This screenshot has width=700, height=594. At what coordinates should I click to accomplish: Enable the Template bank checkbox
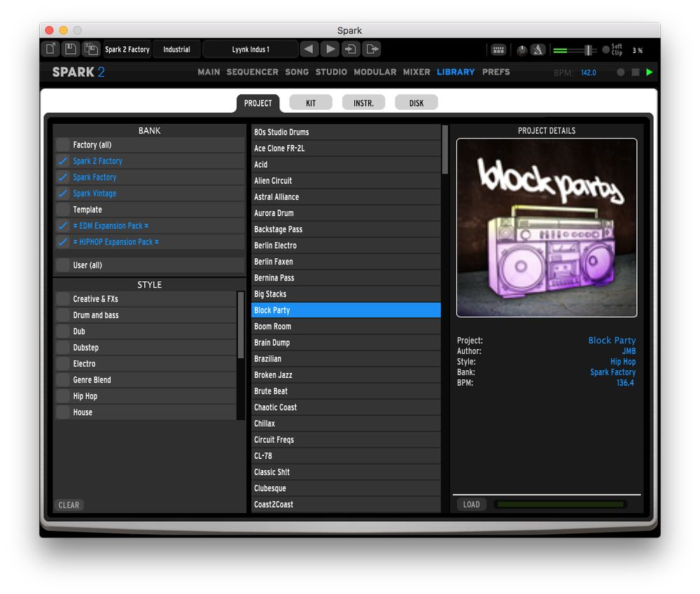coord(64,209)
